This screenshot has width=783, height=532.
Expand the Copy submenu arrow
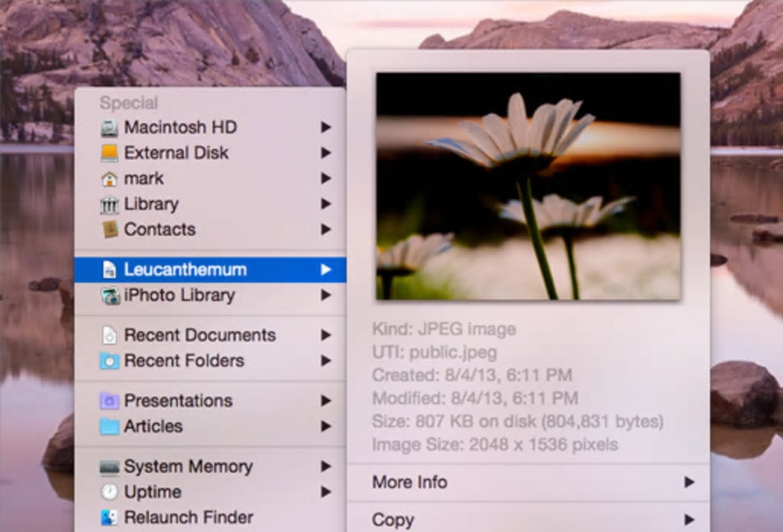(x=689, y=520)
